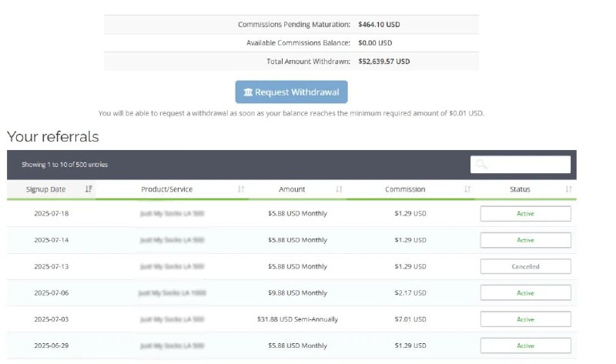The height and width of the screenshot is (364, 616).
Task: Select the Amount column header text
Action: 292,189
